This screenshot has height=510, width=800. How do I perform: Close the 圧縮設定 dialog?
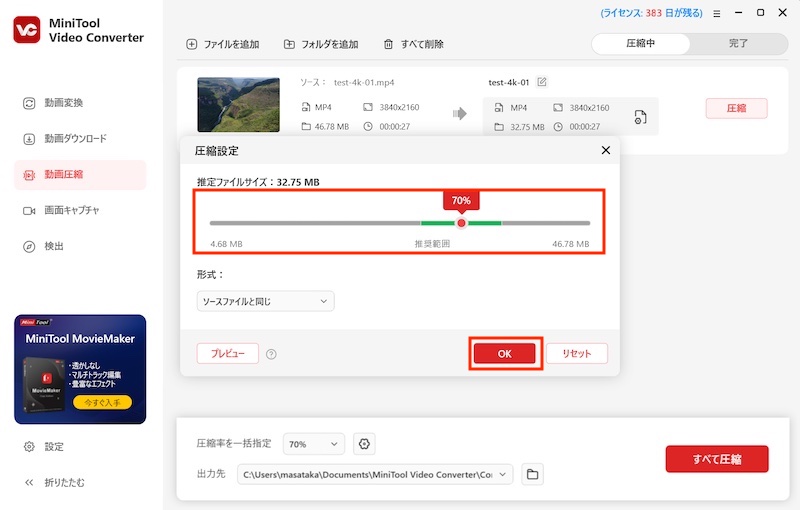605,150
